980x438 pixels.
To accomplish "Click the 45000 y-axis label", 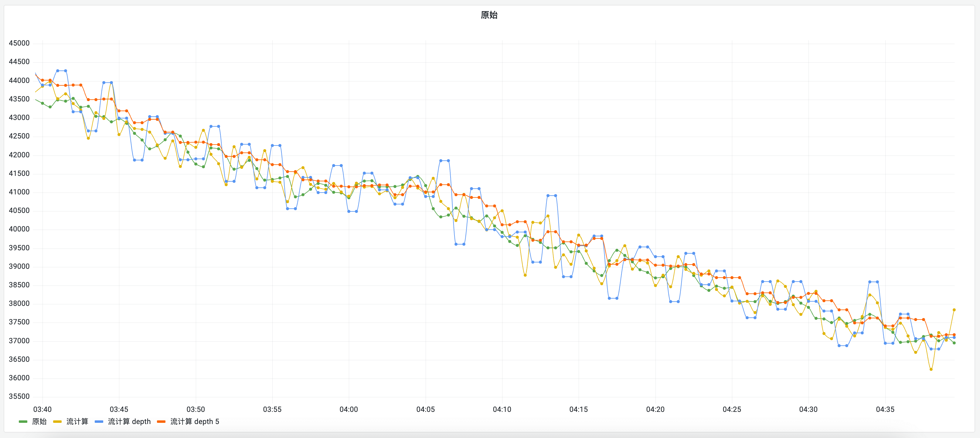I will pos(19,43).
